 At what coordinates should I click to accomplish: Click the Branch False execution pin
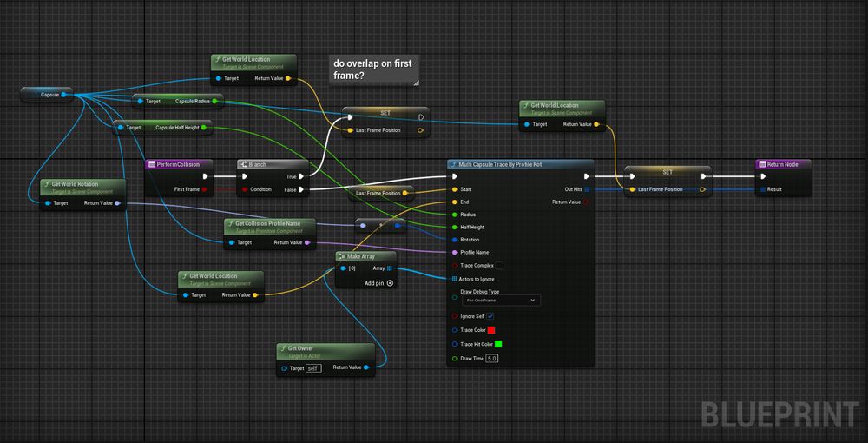coord(300,189)
